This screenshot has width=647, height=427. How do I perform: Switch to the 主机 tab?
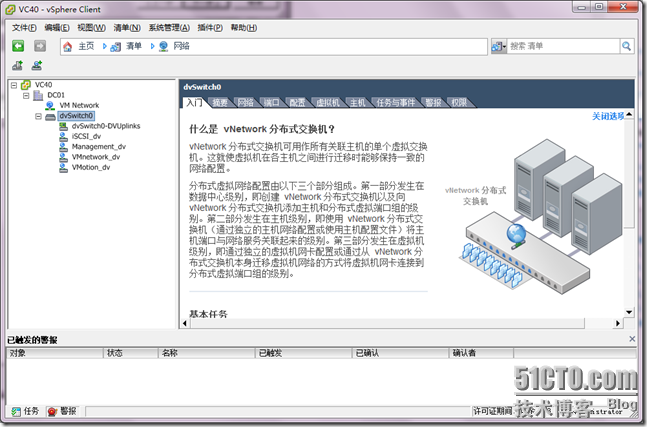357,103
